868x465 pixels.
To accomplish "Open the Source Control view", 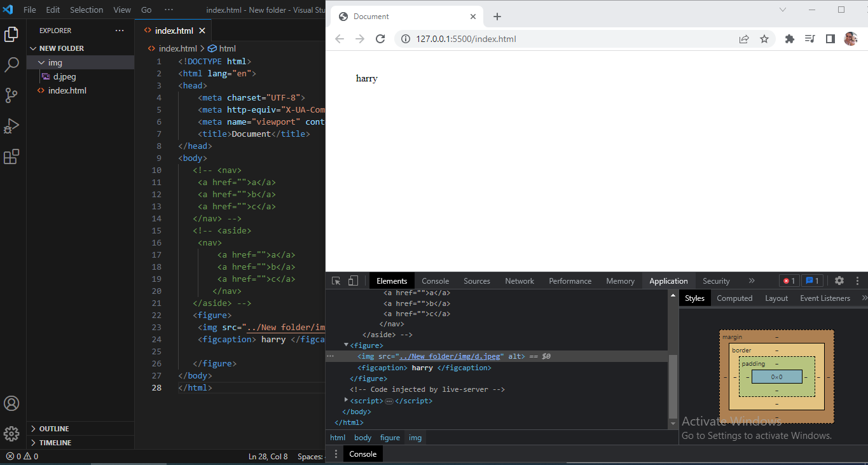I will point(11,95).
